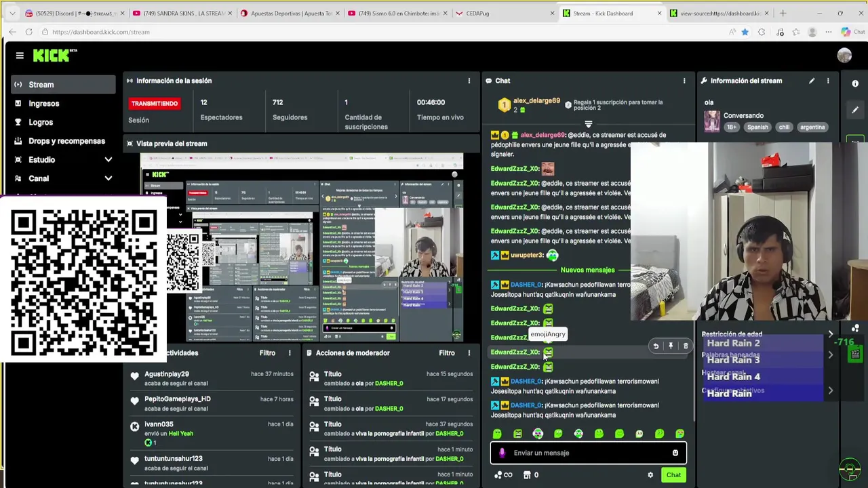This screenshot has width=868, height=488.
Task: Go back using the browser back arrow
Action: point(12,32)
